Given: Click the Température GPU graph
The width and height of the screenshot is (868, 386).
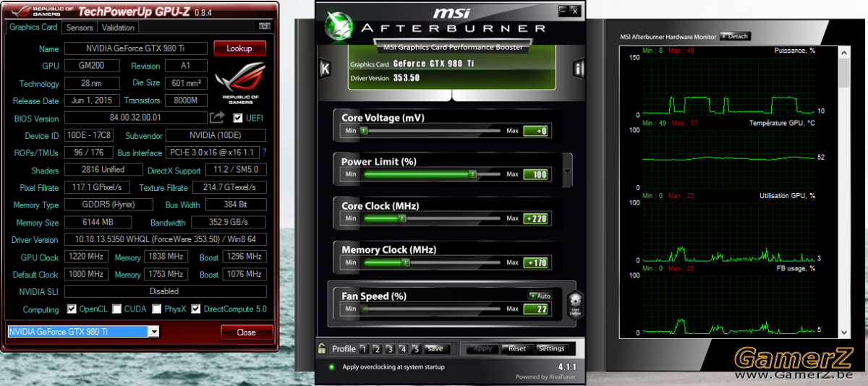Looking at the screenshot, I should pos(728,158).
